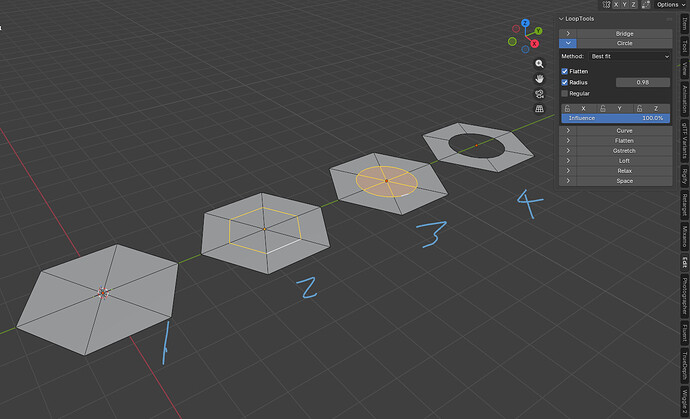Toggle the Y axis lock button
Screen dimensions: 690x419
(x=616, y=108)
